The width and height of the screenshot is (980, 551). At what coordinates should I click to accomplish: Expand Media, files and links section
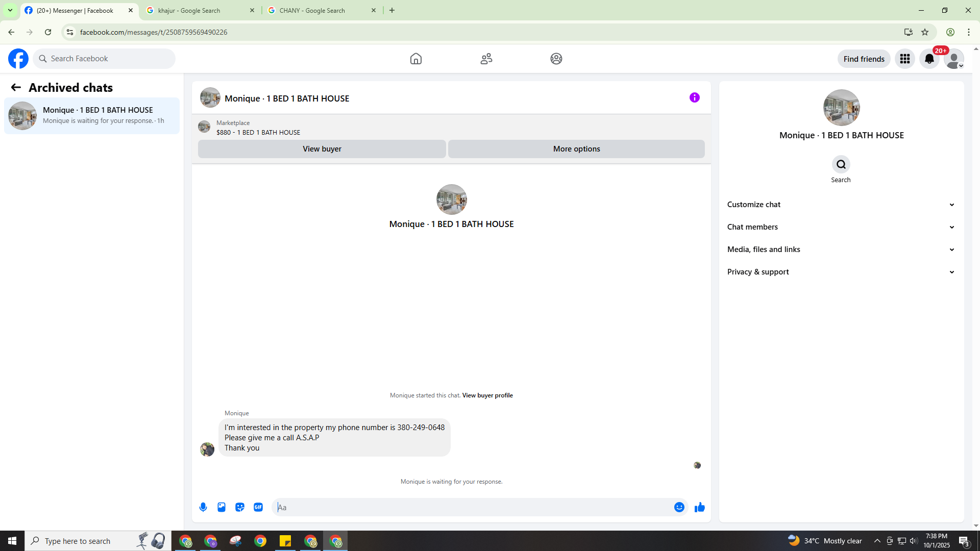click(841, 249)
